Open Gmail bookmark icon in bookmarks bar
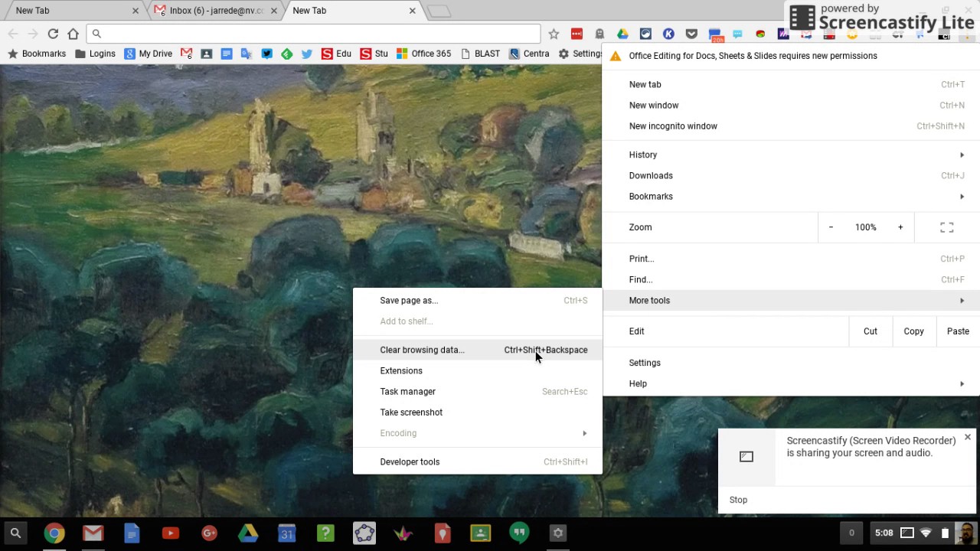Image resolution: width=980 pixels, height=551 pixels. 186,54
